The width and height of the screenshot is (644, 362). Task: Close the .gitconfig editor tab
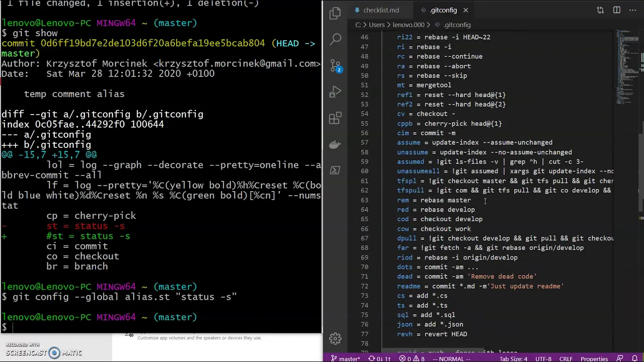pos(465,10)
